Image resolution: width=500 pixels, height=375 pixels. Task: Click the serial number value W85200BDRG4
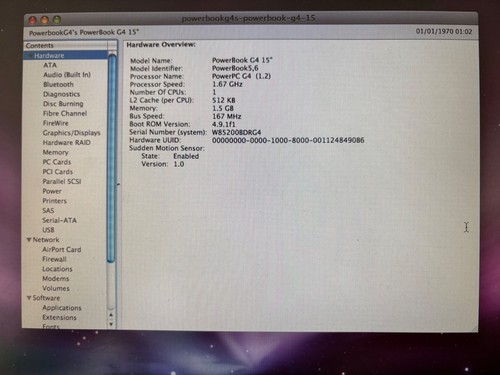[x=237, y=132]
